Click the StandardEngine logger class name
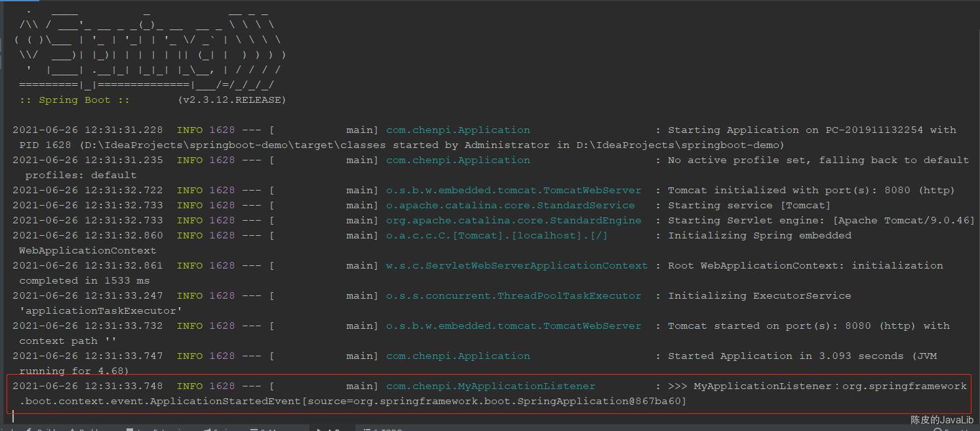This screenshot has height=431, width=980. click(x=514, y=221)
